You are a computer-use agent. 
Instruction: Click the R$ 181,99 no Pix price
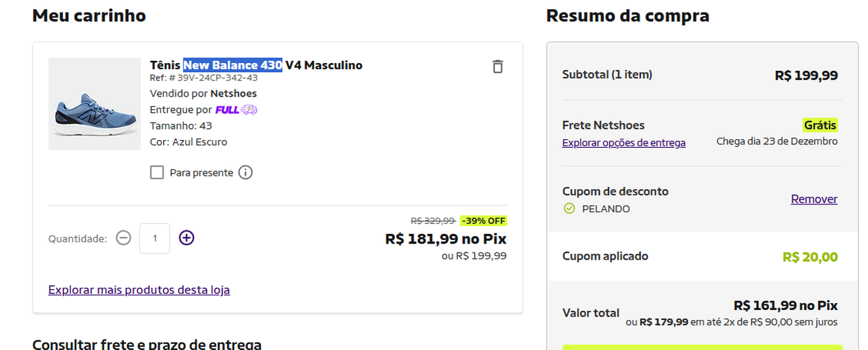pos(446,239)
